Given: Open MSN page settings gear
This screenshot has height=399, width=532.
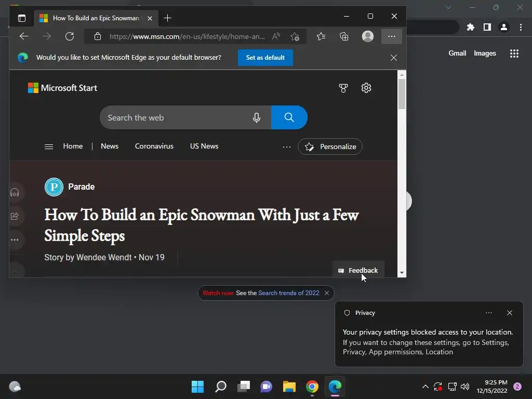Looking at the screenshot, I should 366,88.
